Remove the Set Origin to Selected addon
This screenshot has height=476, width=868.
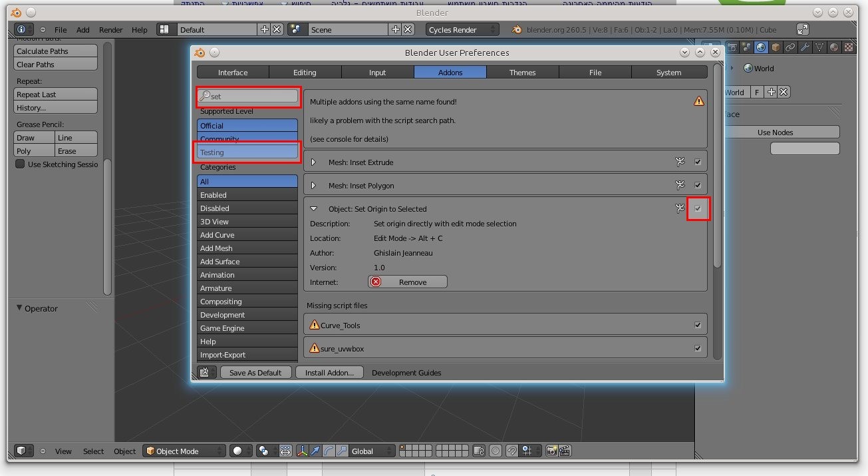pyautogui.click(x=408, y=282)
